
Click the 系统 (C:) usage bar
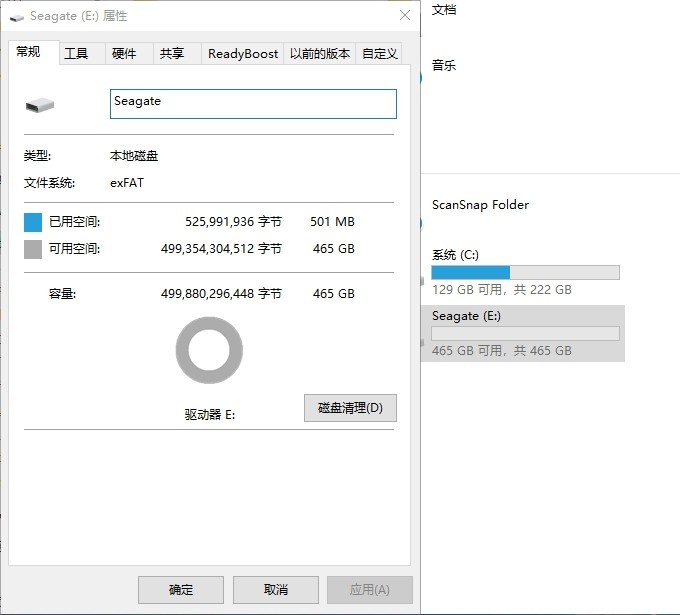tap(525, 272)
